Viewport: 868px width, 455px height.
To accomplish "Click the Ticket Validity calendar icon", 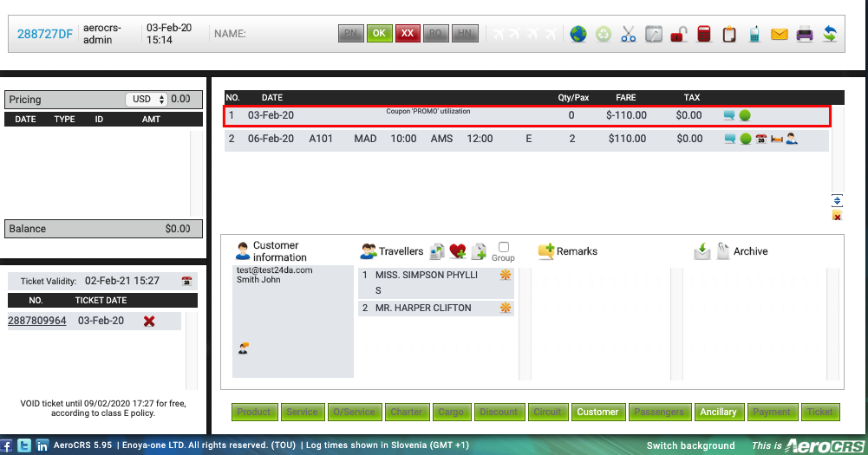I will 186,281.
